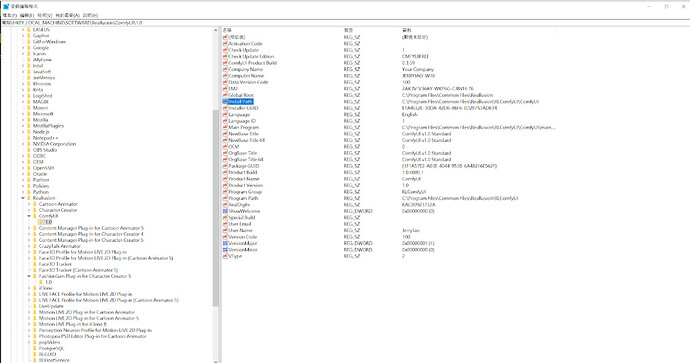Click the string icon beside Check Update

225,50
